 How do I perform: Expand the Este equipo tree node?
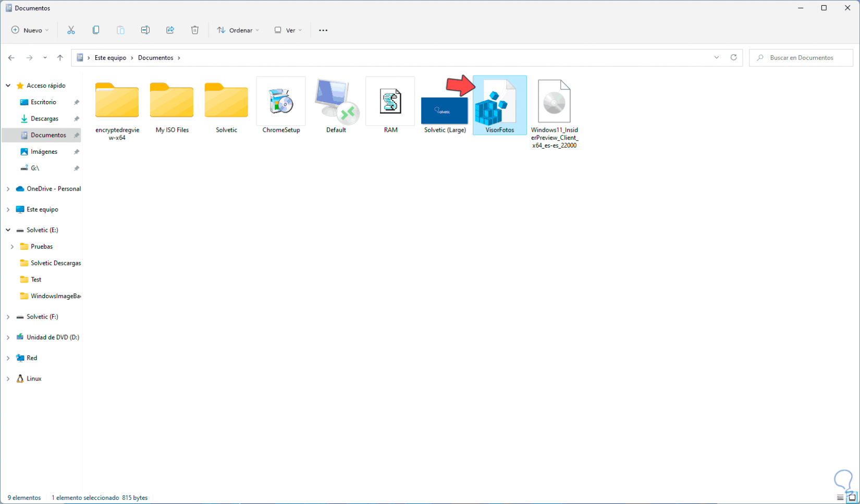coord(8,210)
